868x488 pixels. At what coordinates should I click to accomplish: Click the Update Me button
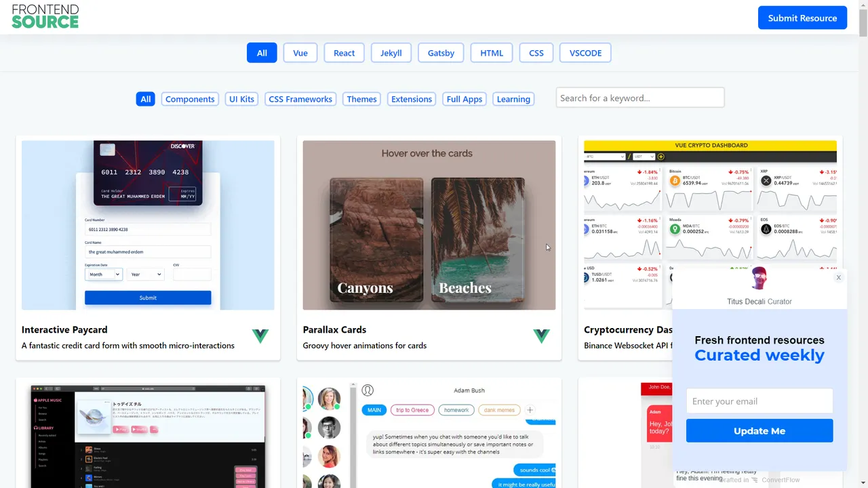759,431
